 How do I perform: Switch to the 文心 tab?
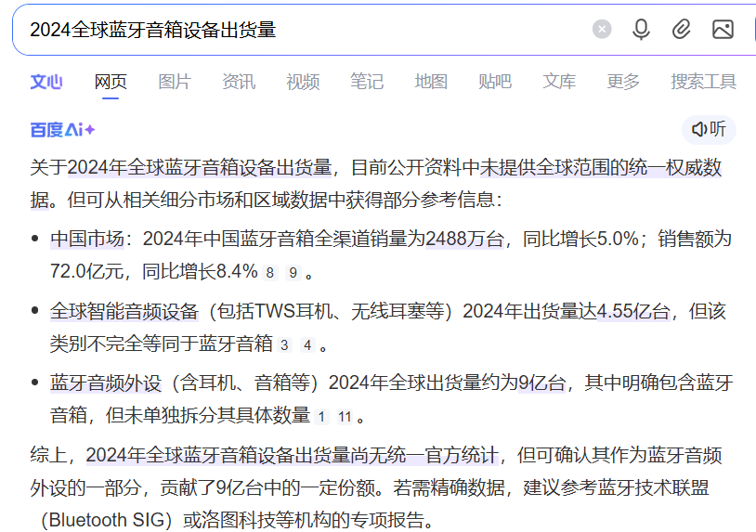(x=46, y=82)
